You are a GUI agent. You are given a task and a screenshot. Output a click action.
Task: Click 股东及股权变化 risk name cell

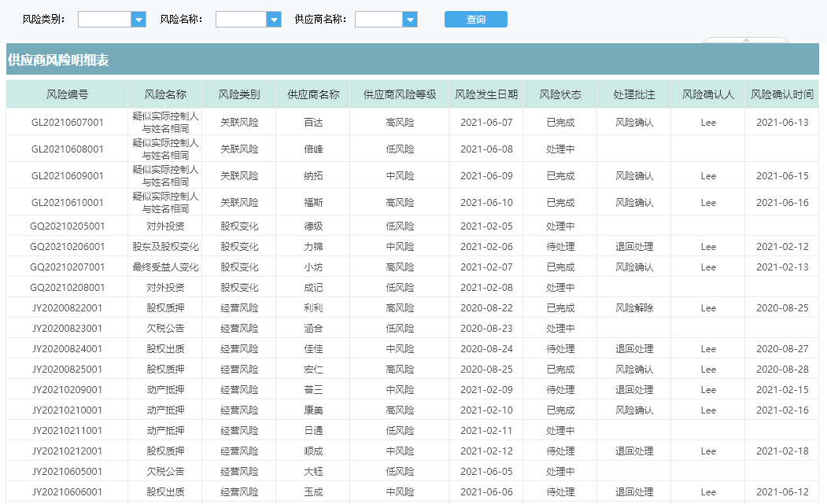click(x=165, y=247)
